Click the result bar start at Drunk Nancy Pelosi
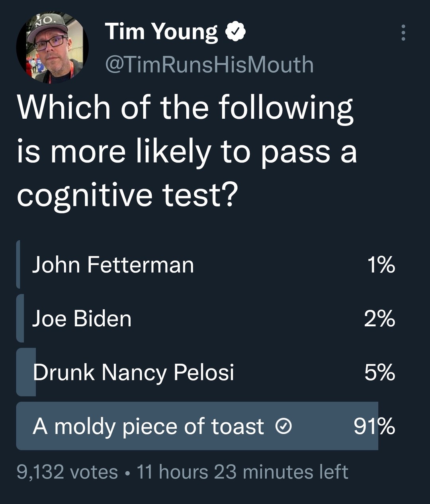The width and height of the screenshot is (430, 504). point(25,372)
